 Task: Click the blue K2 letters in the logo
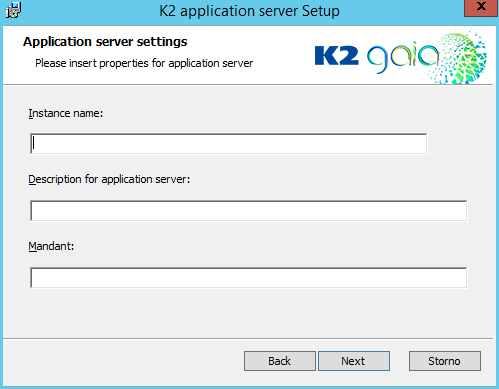tap(337, 55)
